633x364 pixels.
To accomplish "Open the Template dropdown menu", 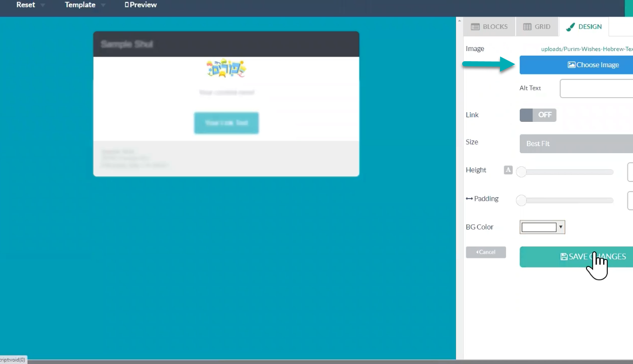I will click(80, 5).
